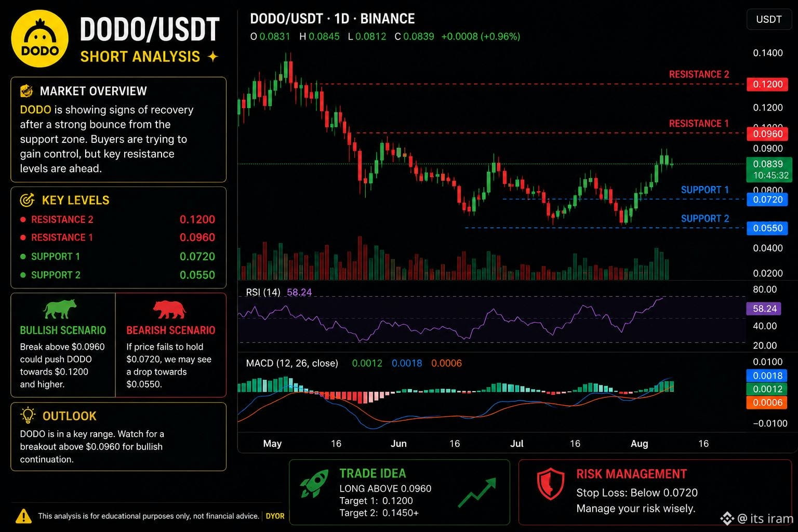Screen dimensions: 798x532
Task: Click the green bull icon
Action: (x=60, y=309)
